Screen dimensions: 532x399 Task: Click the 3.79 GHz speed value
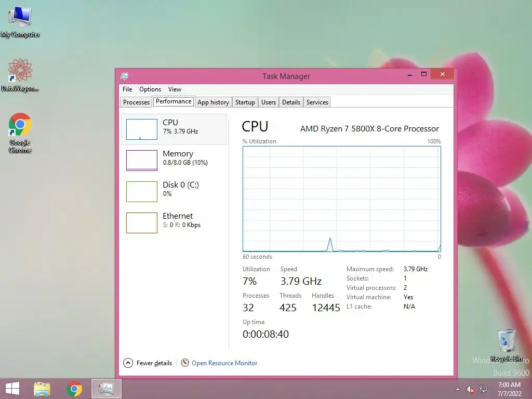(x=301, y=281)
